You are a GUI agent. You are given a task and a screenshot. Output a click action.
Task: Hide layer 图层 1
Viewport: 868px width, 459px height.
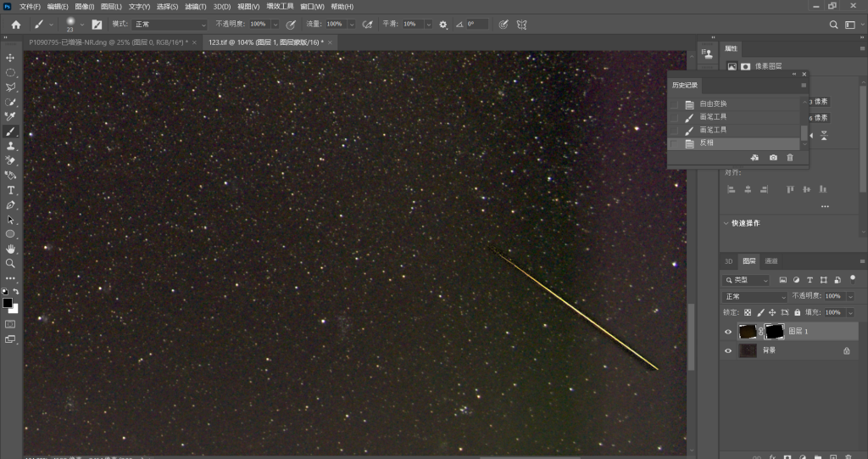(728, 332)
